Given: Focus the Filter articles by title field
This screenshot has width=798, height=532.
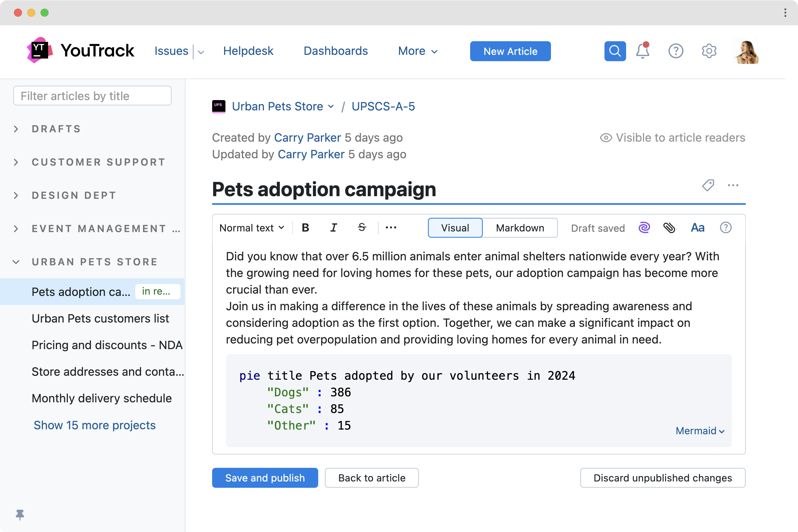Looking at the screenshot, I should (92, 96).
